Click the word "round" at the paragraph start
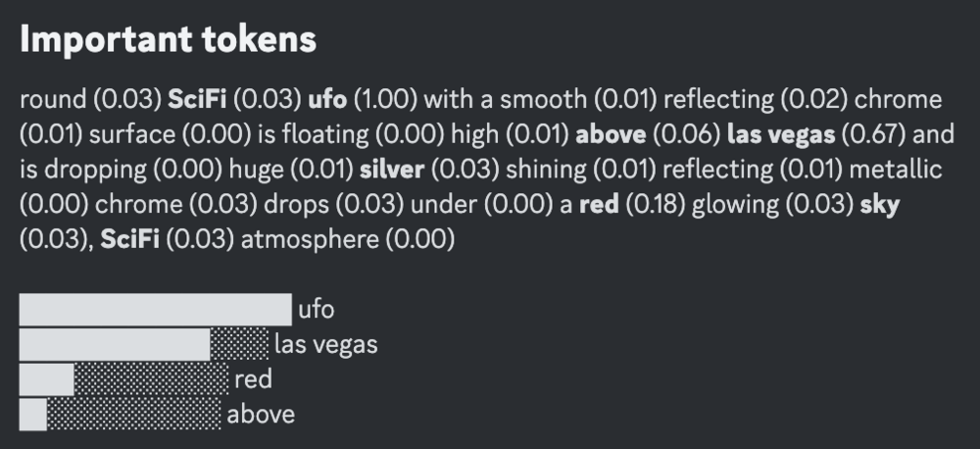 (x=52, y=99)
